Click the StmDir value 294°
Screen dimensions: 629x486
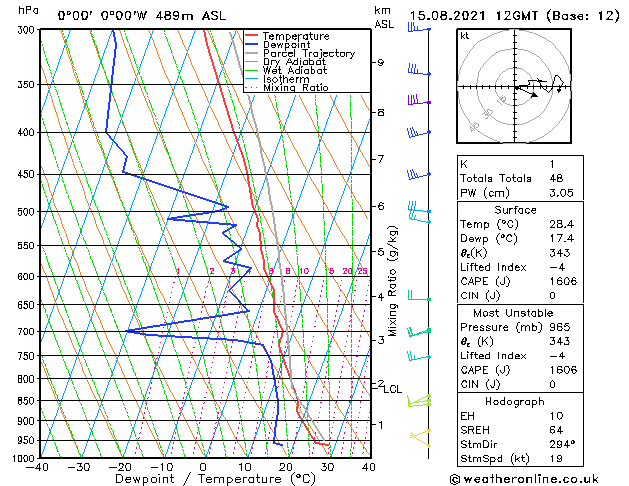tap(562, 444)
